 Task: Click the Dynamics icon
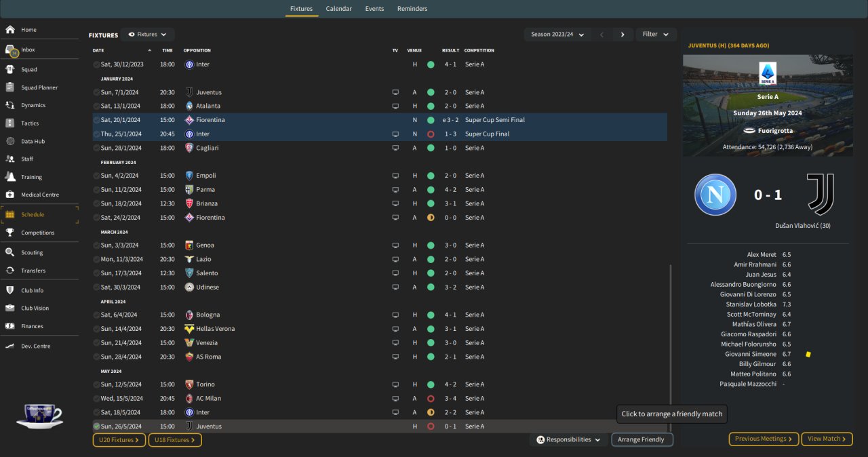[10, 105]
